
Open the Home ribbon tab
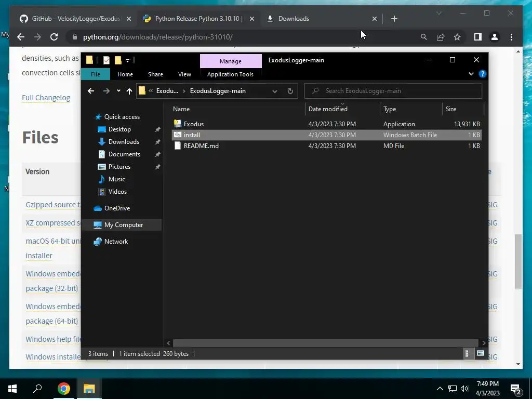pyautogui.click(x=125, y=74)
